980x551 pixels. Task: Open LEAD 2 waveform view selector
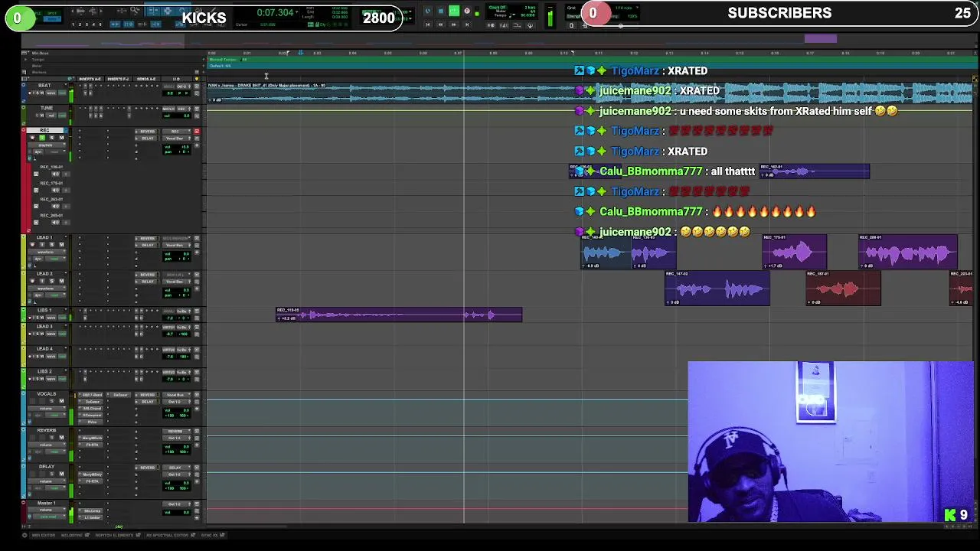pyautogui.click(x=47, y=289)
